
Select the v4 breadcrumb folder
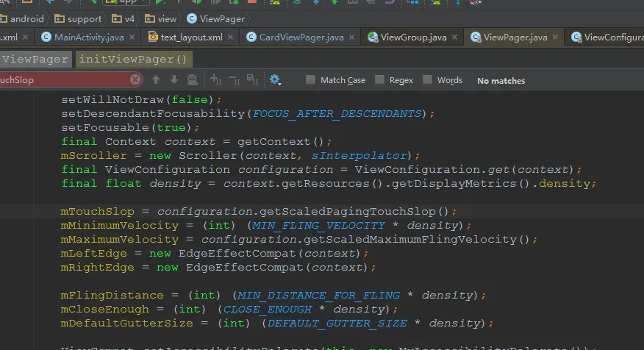tap(124, 19)
